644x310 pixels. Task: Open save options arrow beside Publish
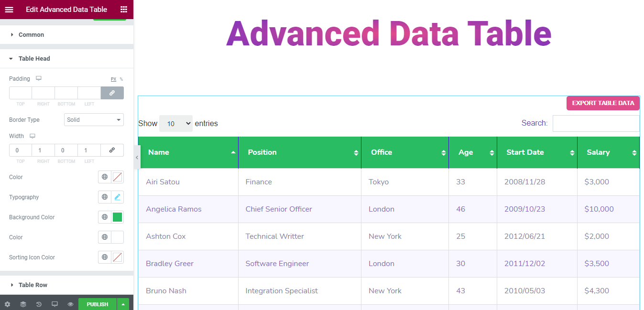(123, 304)
